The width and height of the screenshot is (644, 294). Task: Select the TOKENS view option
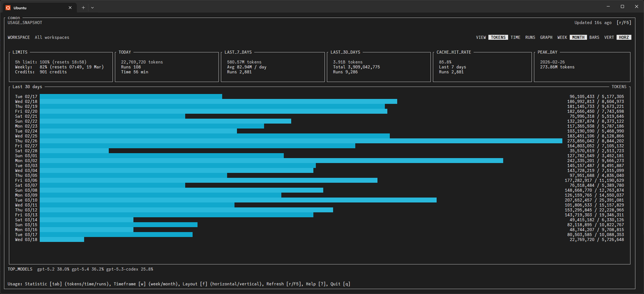click(x=498, y=38)
